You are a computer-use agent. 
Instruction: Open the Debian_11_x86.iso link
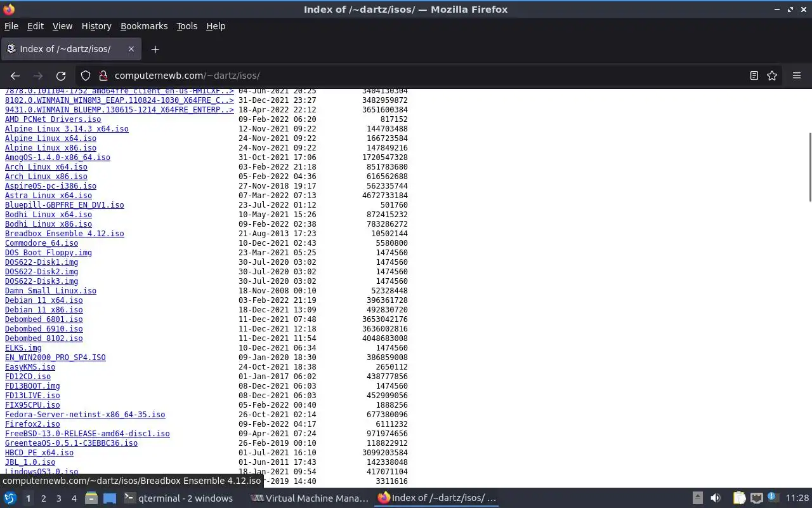pyautogui.click(x=44, y=310)
